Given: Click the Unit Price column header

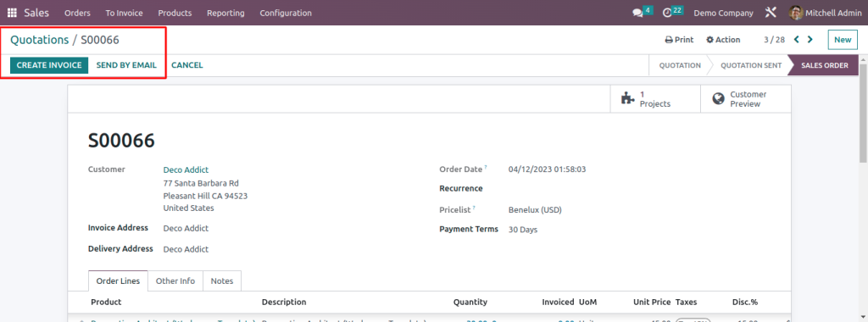Looking at the screenshot, I should click(x=652, y=302).
